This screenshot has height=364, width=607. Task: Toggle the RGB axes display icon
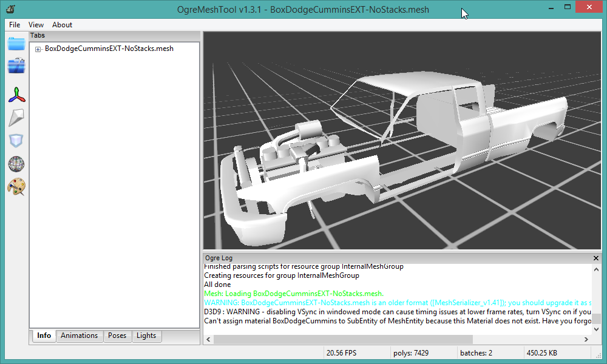pyautogui.click(x=16, y=95)
